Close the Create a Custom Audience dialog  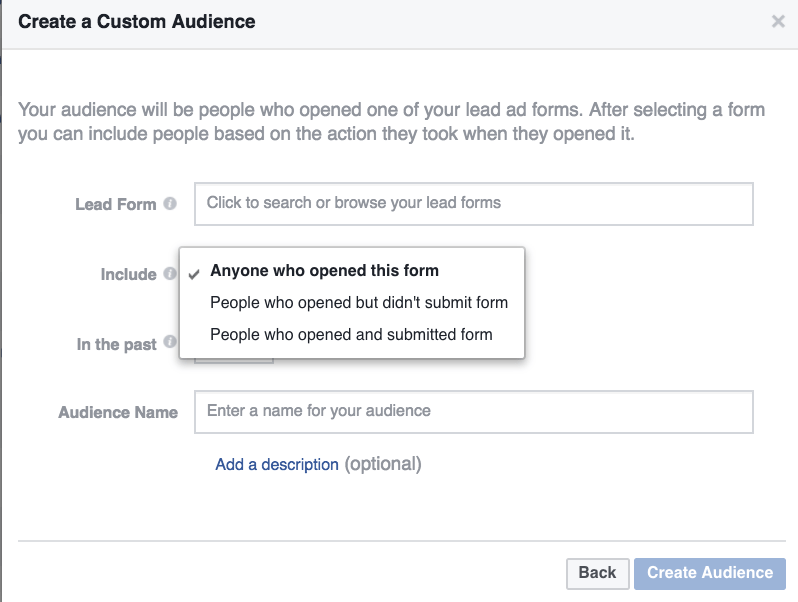tap(778, 21)
